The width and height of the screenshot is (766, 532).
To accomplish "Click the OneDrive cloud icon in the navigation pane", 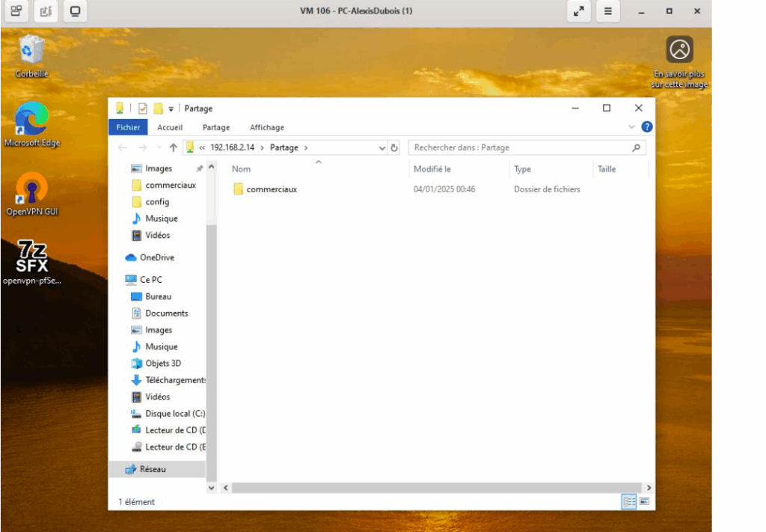I will [x=130, y=257].
